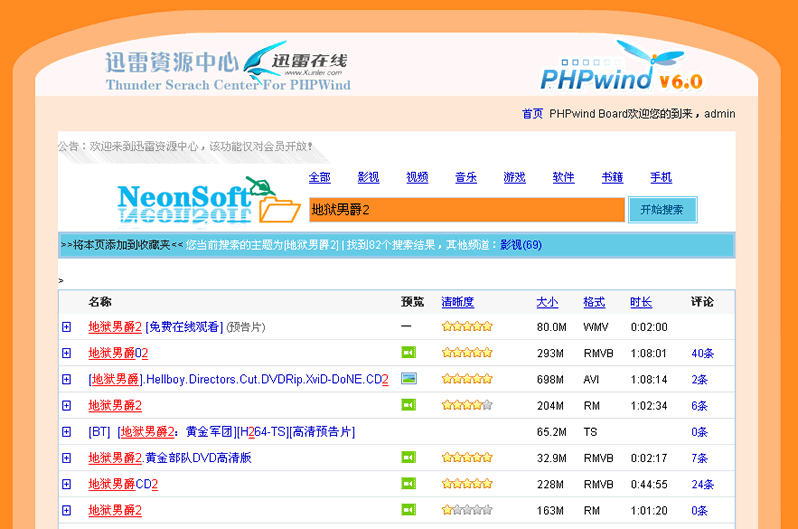Click the preview icon of the 204M RM file
Viewport: 798px width, 529px height.
[408, 405]
